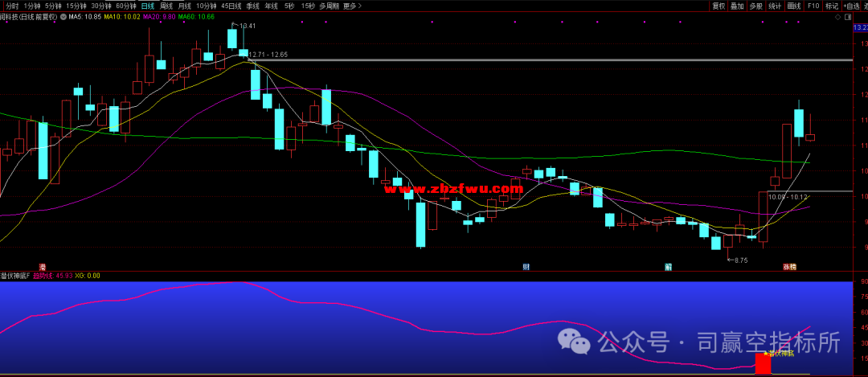
Task: Click the 趋势线: 45.93 value label
Action: 52,275
